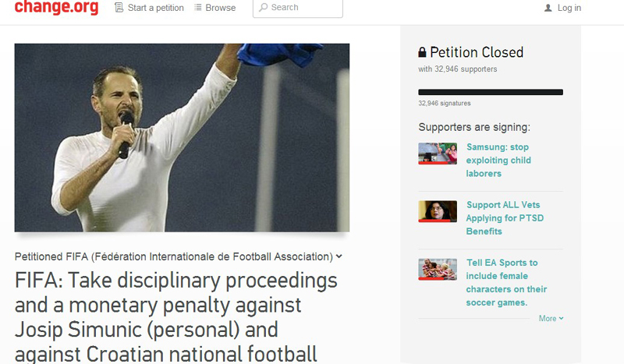Open Tell EA Sports female characters link
This screenshot has height=364, width=624.
point(506,282)
